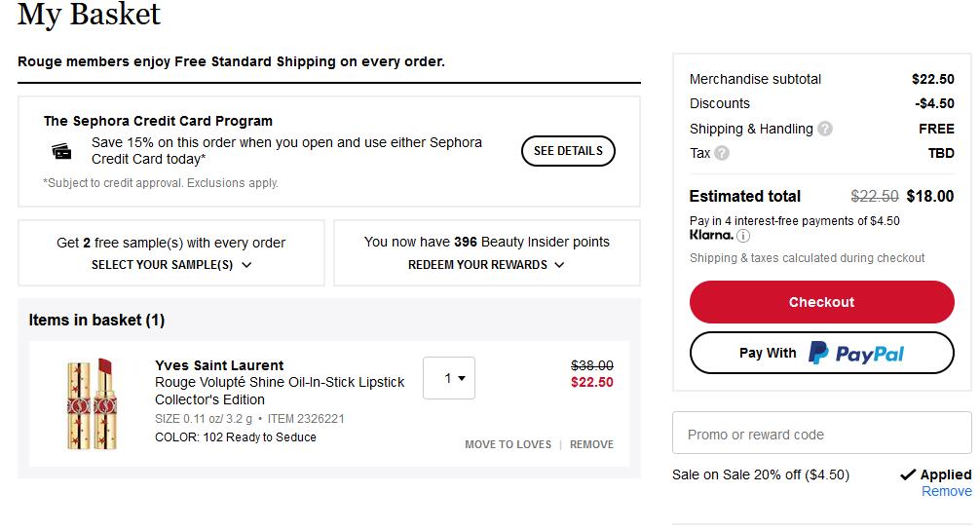Expand Redeem Your Rewards chevron
The image size is (980, 531).
[559, 265]
